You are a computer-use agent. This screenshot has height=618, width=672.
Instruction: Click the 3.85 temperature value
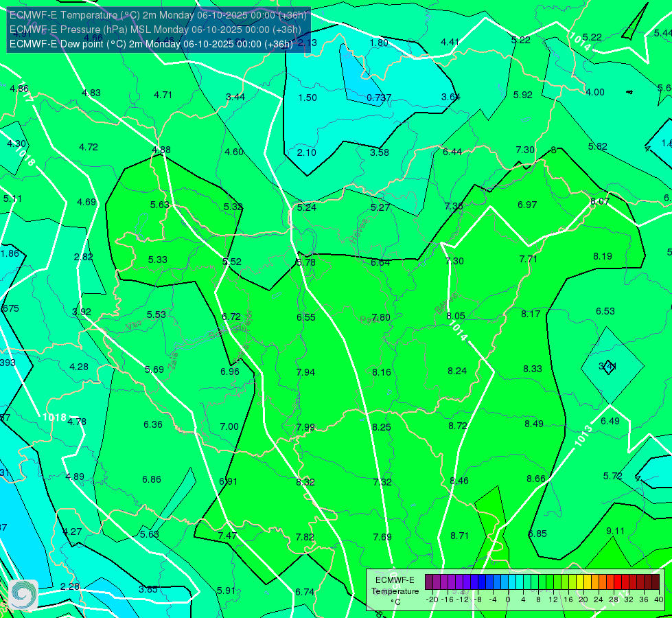[148, 590]
